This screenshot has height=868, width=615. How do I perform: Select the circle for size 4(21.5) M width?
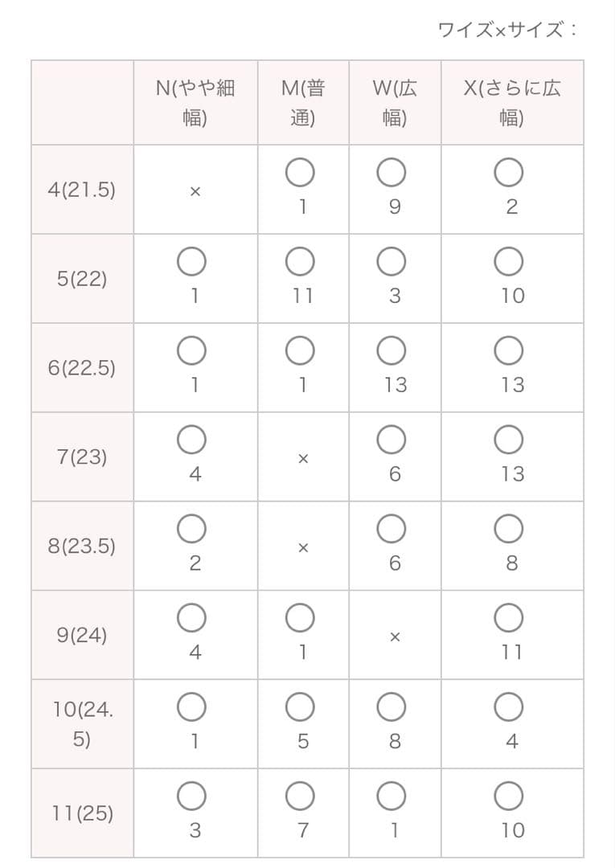tap(300, 173)
